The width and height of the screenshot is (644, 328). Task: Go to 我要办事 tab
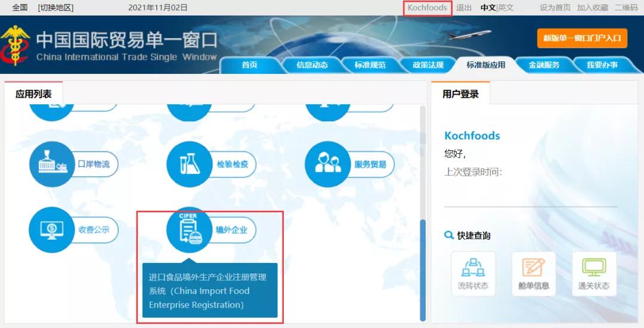[x=602, y=65]
